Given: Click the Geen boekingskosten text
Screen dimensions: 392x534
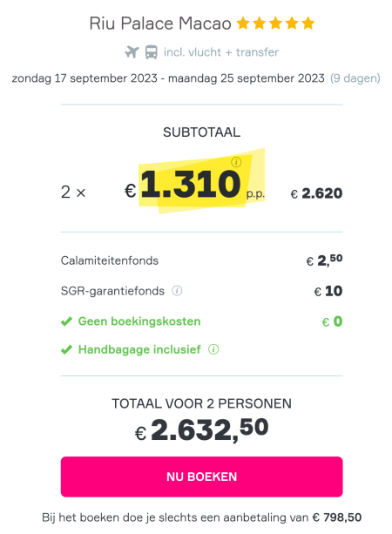Looking at the screenshot, I should pyautogui.click(x=139, y=321).
